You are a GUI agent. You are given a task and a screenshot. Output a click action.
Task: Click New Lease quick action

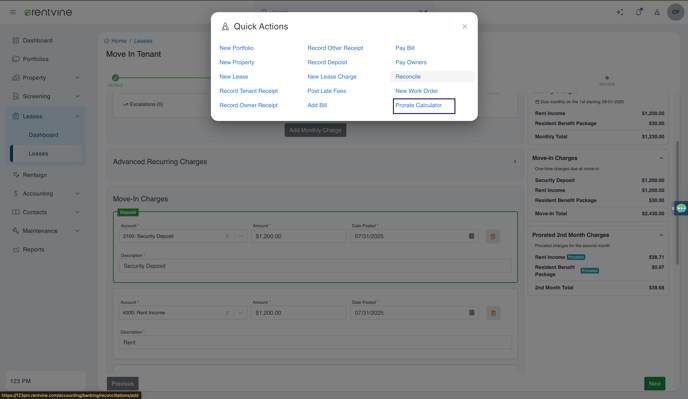pos(234,76)
